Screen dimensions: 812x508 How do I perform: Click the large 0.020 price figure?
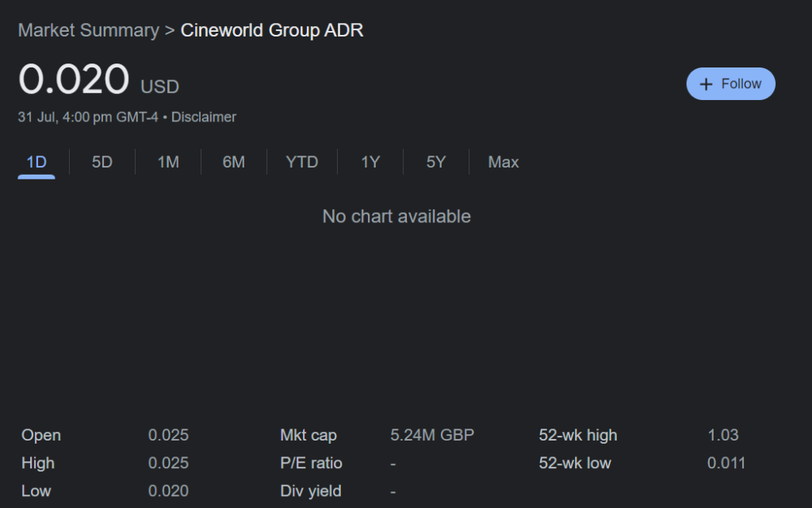[x=74, y=79]
